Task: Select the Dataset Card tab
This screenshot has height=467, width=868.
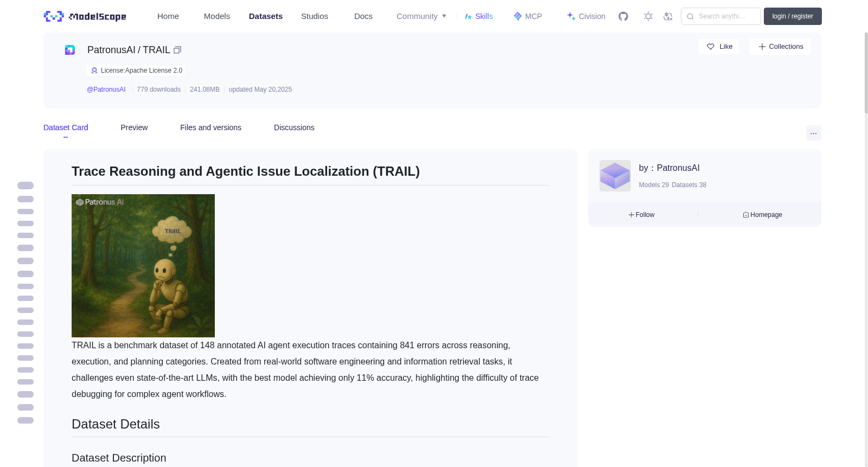Action: click(x=66, y=127)
